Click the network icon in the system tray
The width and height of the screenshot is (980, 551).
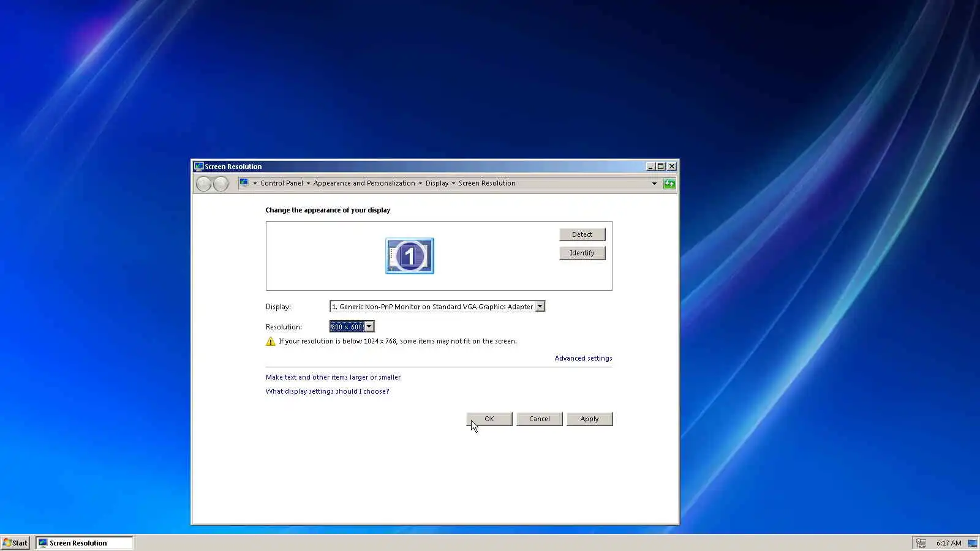(921, 543)
